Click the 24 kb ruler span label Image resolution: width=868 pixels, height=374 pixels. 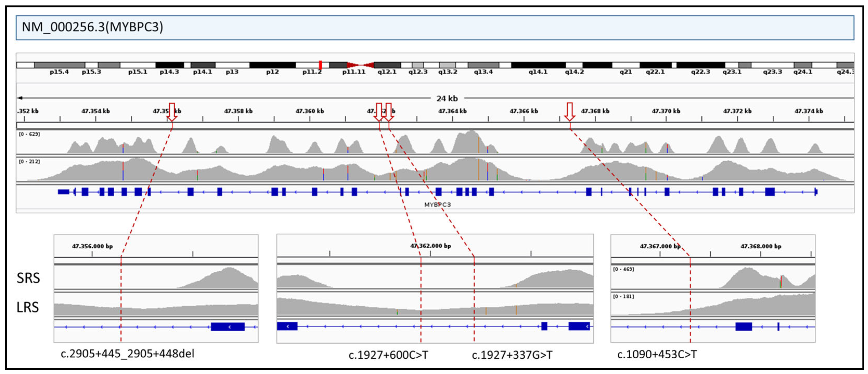click(x=447, y=98)
